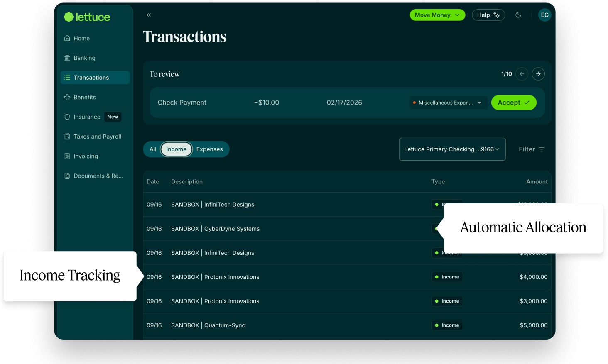
Task: Click the $3,000.00 amount cell
Action: click(534, 301)
